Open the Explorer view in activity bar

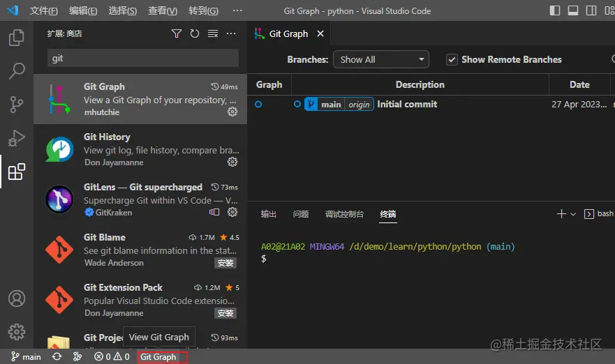pos(17,38)
